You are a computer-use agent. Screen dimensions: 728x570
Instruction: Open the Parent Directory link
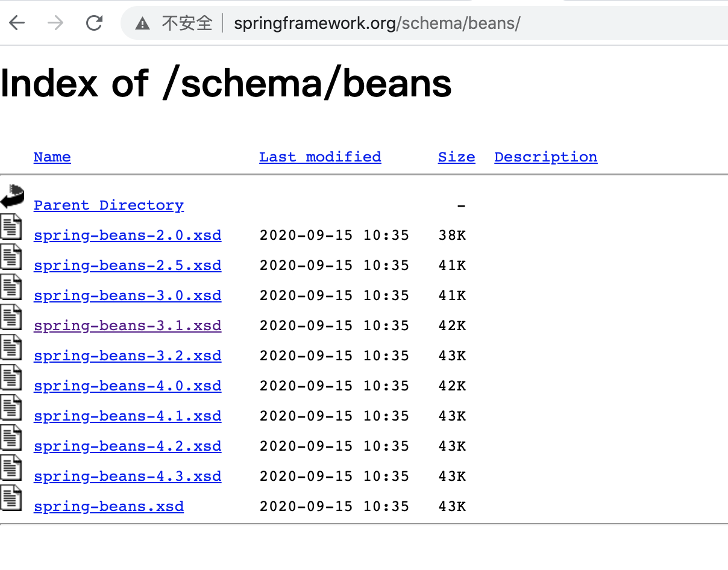tap(108, 205)
